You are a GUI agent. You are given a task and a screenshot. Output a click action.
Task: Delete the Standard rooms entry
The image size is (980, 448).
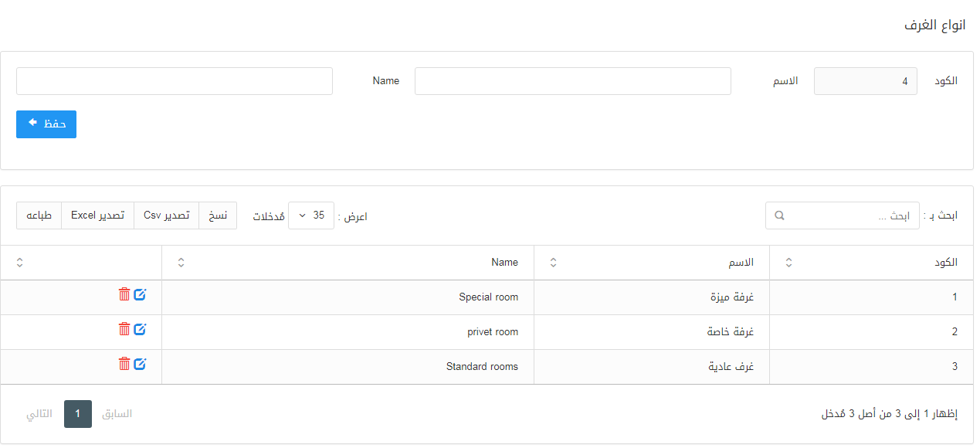(124, 364)
